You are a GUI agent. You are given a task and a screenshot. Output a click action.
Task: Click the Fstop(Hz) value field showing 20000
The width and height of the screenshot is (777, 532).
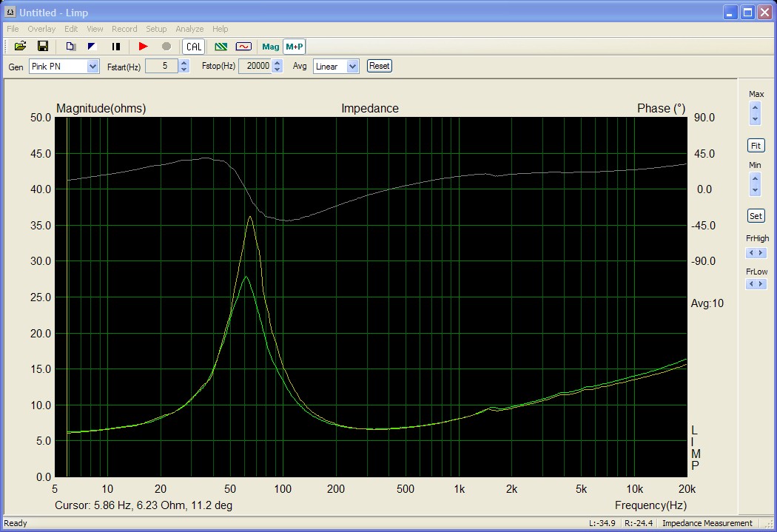255,67
